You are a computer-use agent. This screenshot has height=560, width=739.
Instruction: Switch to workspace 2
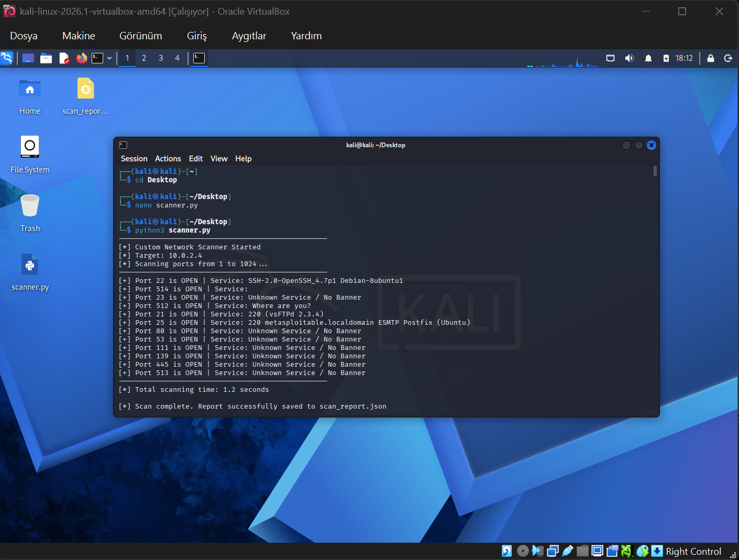pyautogui.click(x=144, y=58)
